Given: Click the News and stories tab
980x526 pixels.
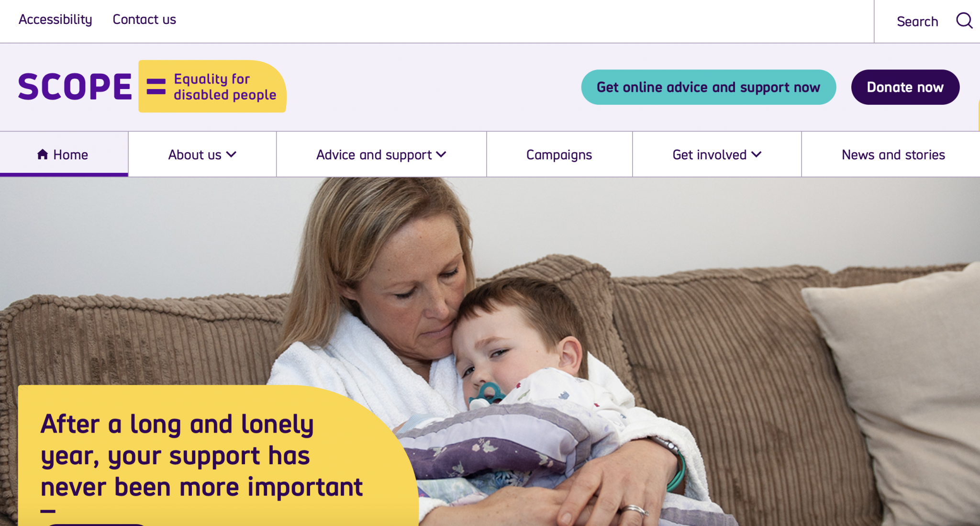Looking at the screenshot, I should (893, 155).
